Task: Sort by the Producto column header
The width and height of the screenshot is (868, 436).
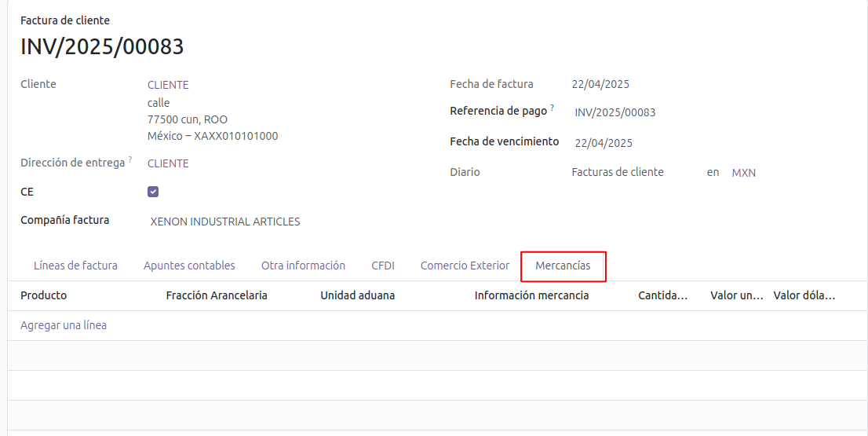Action: pos(44,295)
